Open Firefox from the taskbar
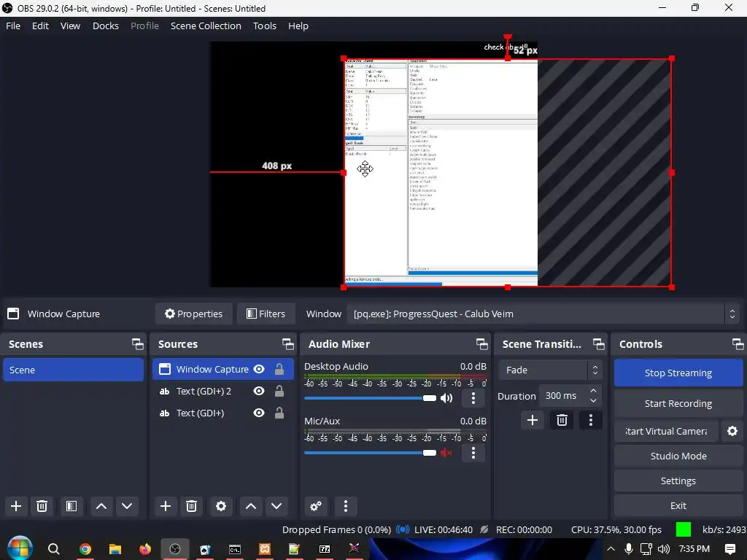Screen dimensions: 747x560 click(x=145, y=549)
